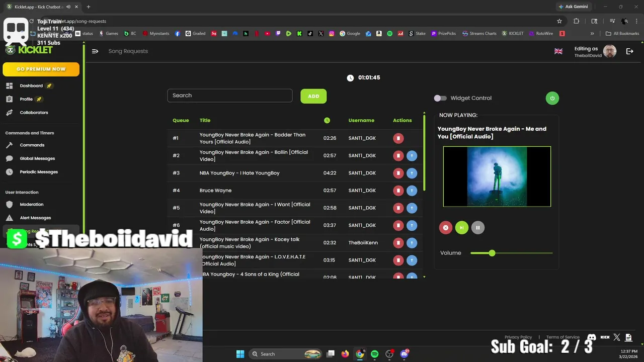Click the duration clock column header icon
Screen dimensions: 644x362
point(327,121)
